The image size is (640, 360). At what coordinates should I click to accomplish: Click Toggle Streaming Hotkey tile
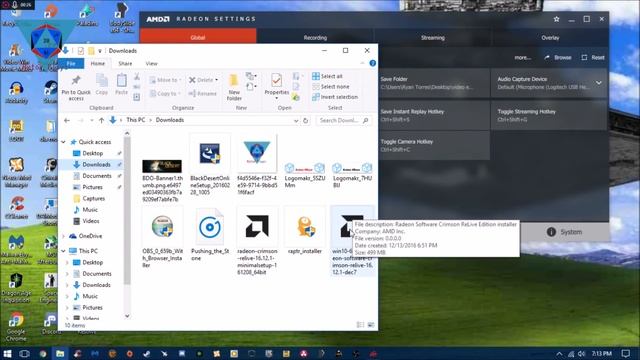click(x=549, y=115)
